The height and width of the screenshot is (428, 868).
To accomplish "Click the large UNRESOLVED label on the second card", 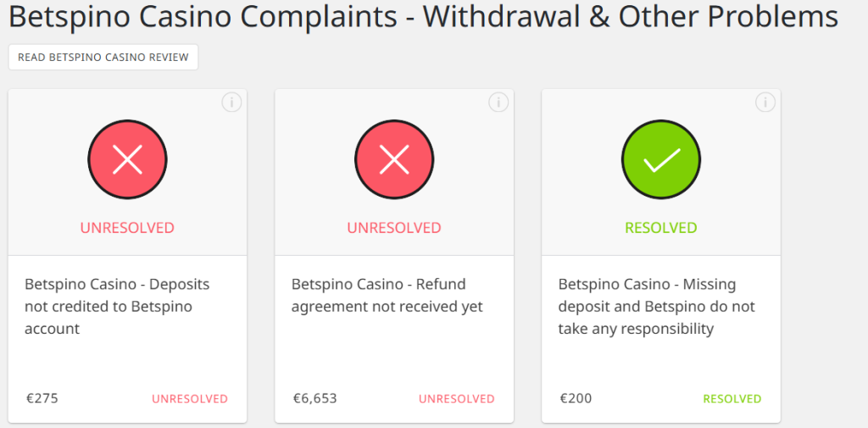I will coord(394,228).
